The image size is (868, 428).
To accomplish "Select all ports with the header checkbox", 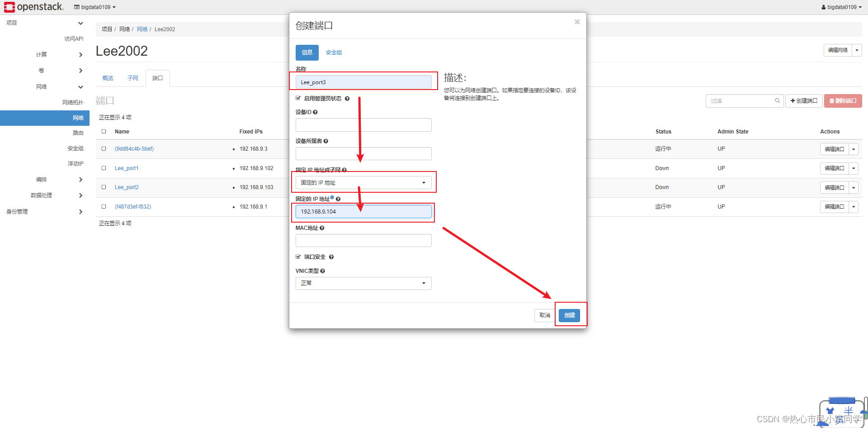I will point(104,131).
